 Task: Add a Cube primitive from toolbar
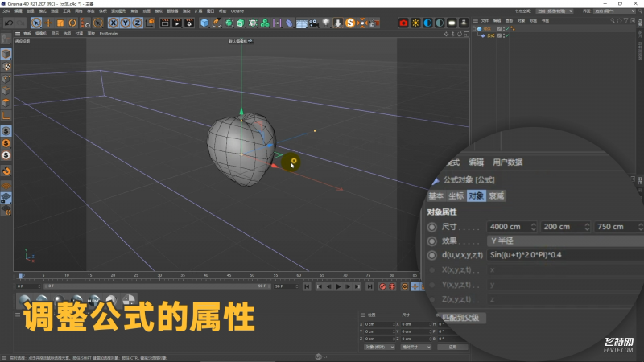204,23
